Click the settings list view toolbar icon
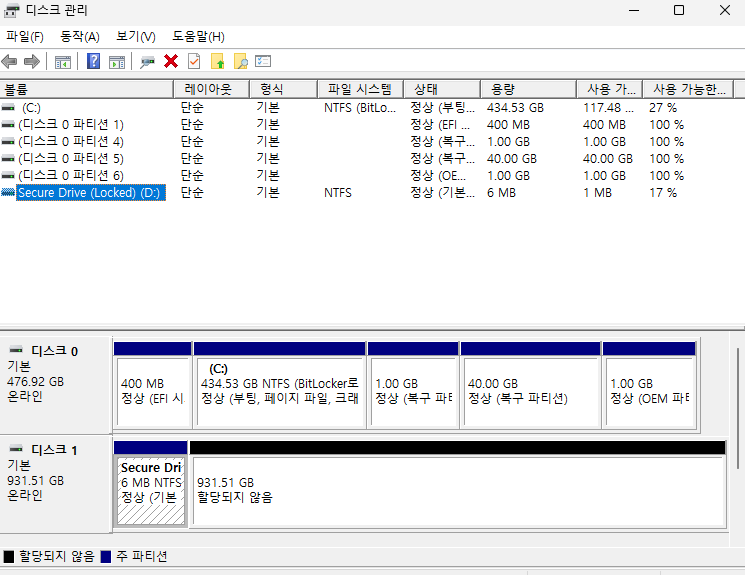The height and width of the screenshot is (575, 745). (x=263, y=61)
